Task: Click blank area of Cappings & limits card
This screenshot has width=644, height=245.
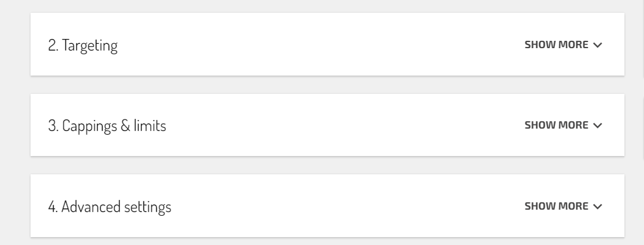Action: coord(345,125)
